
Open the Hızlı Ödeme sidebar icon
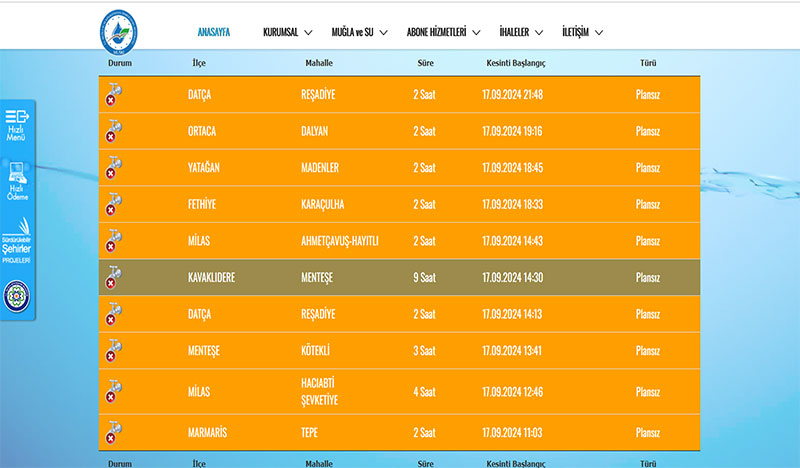click(17, 182)
